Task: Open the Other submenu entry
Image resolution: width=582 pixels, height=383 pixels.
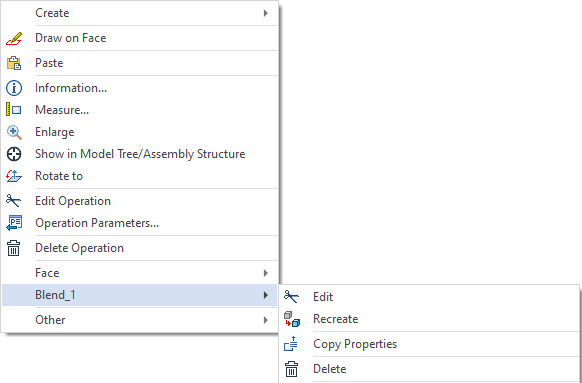Action: 140,320
